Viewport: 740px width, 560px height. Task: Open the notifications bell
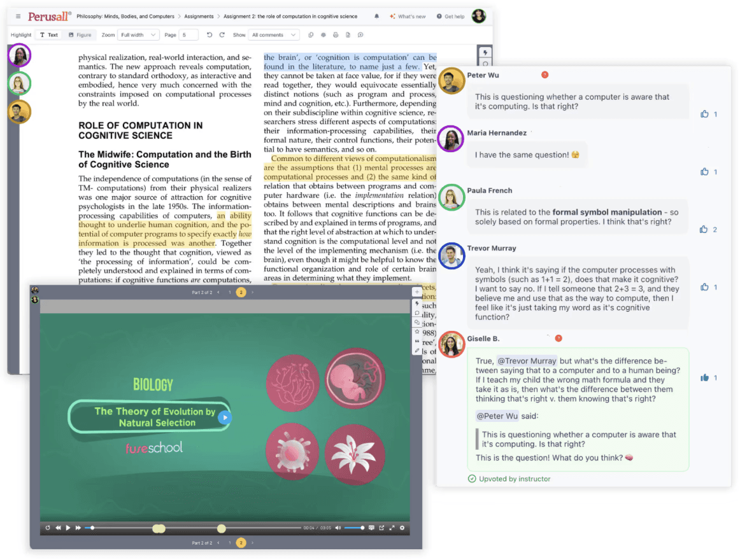pyautogui.click(x=376, y=17)
